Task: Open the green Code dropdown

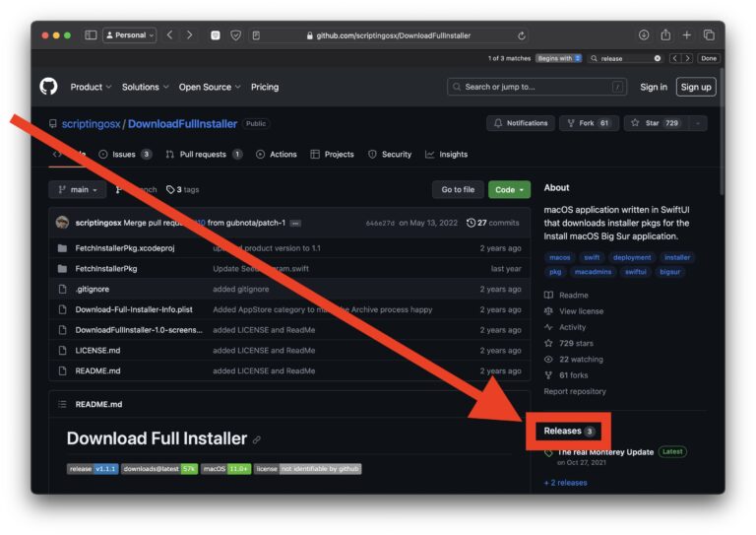Action: pos(509,189)
